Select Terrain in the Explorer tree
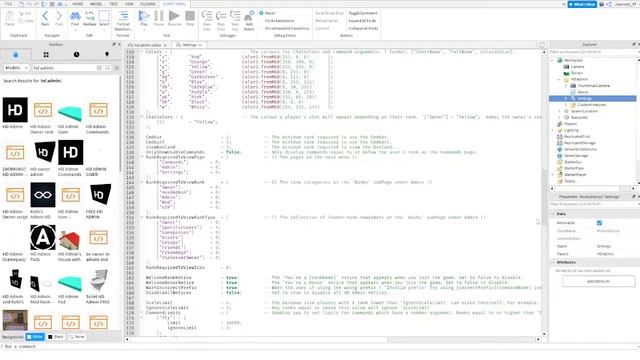The height and width of the screenshot is (360, 640). 577,73
